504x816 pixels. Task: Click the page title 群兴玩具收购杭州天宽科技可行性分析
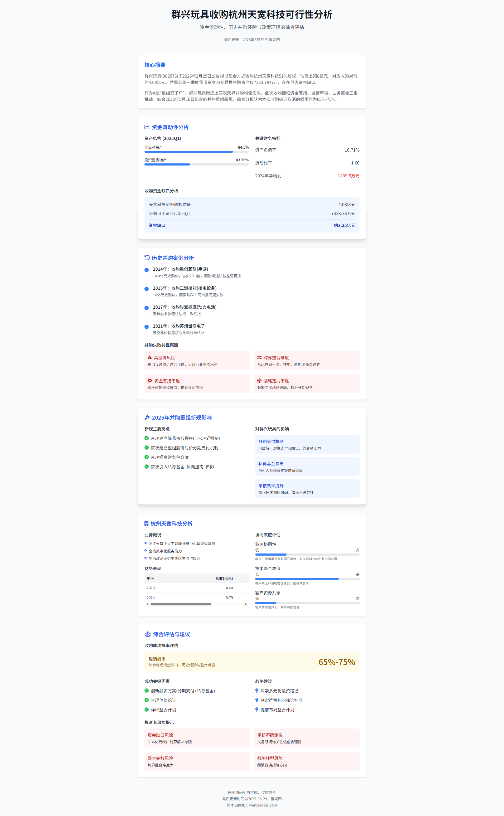pos(252,14)
